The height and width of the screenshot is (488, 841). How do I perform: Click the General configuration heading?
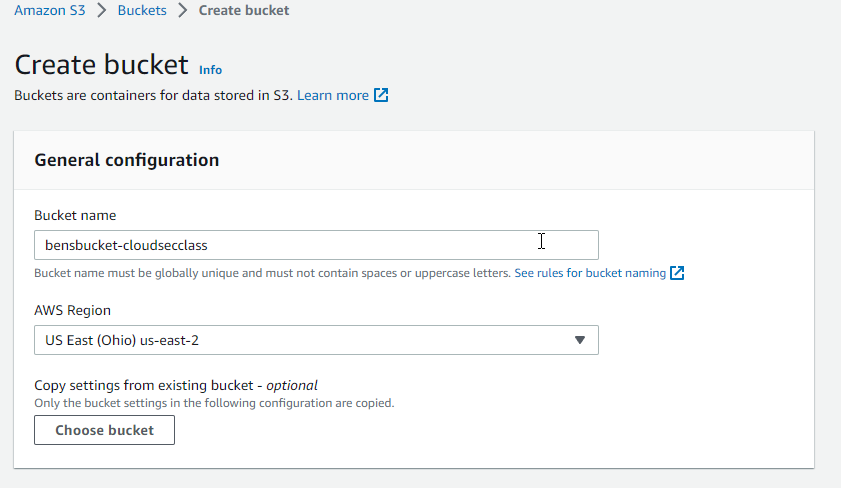pyautogui.click(x=127, y=160)
